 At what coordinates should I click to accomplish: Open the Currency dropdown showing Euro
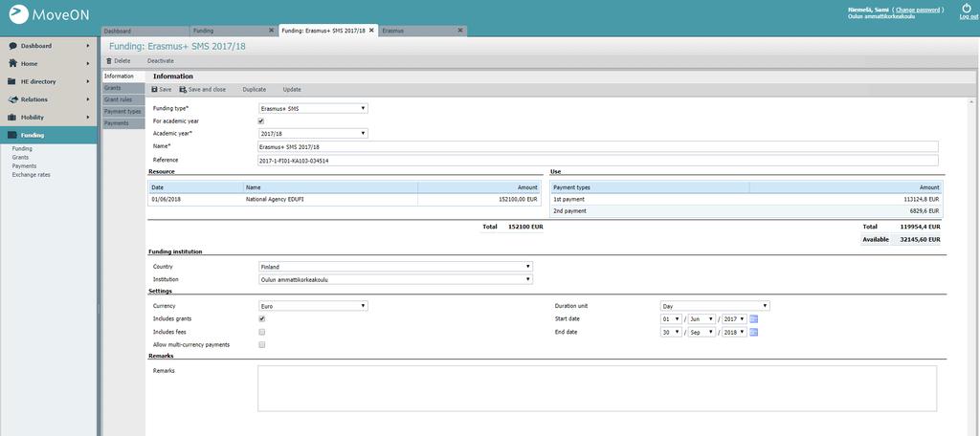coord(313,306)
